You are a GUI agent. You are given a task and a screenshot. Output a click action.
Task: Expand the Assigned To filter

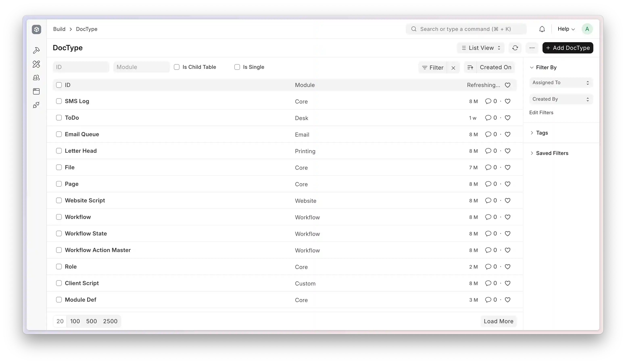[560, 83]
